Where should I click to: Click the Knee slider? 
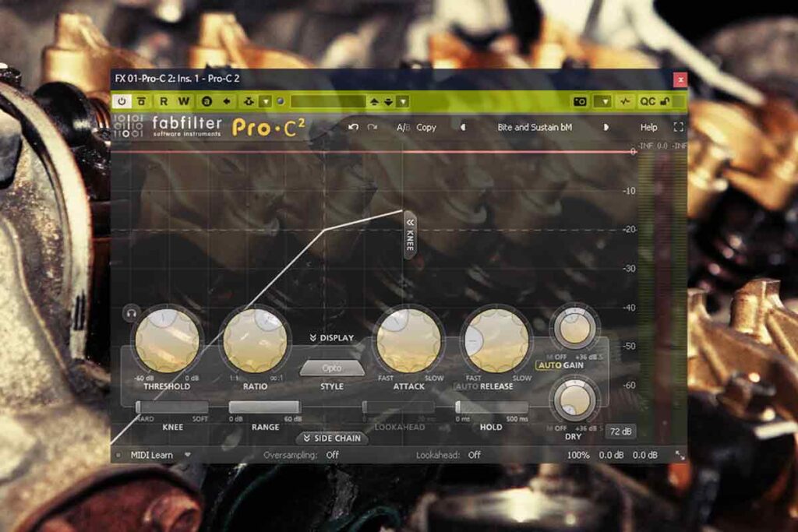[x=172, y=407]
